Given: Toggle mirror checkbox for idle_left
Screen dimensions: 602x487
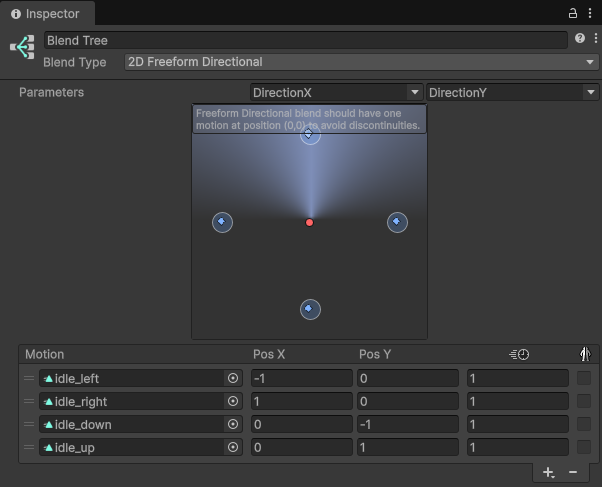Looking at the screenshot, I should (584, 378).
